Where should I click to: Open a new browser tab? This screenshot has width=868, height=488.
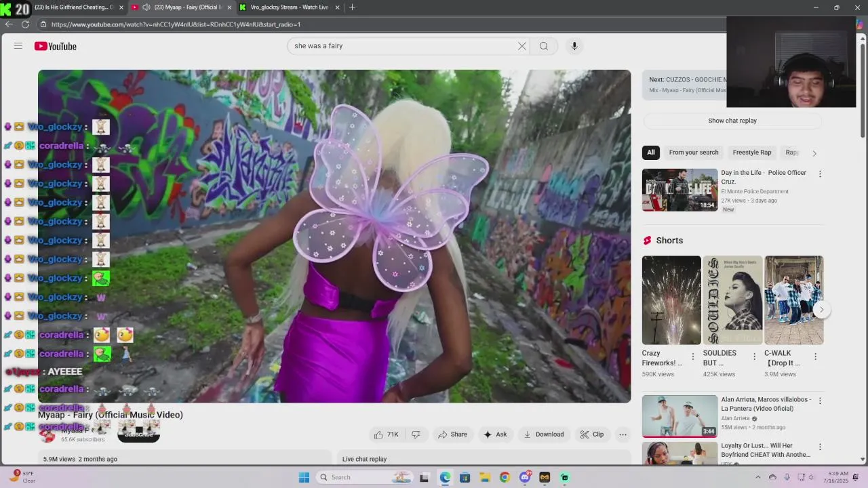352,7
